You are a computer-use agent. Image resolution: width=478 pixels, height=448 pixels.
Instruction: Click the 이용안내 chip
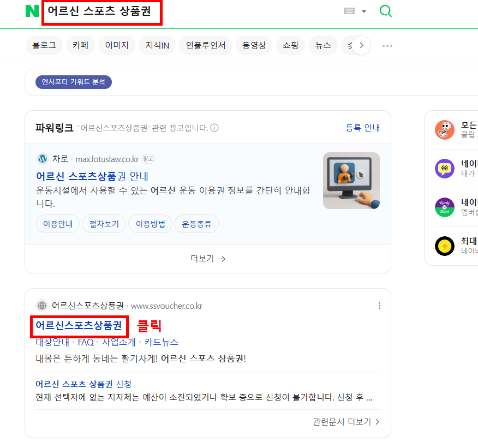58,224
